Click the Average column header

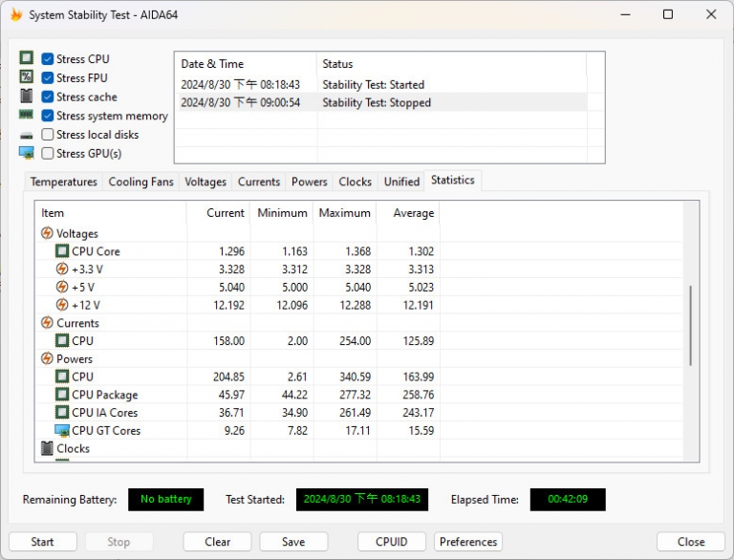pyautogui.click(x=408, y=213)
